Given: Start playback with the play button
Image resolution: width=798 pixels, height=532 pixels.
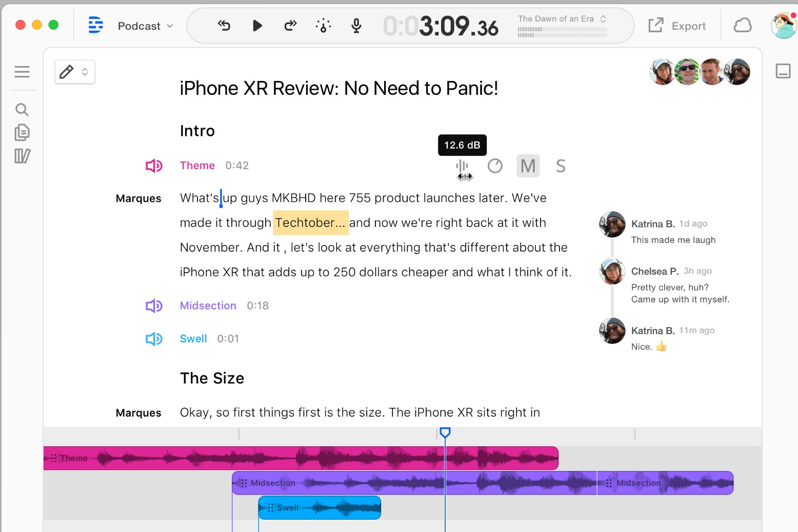Looking at the screenshot, I should pyautogui.click(x=257, y=26).
